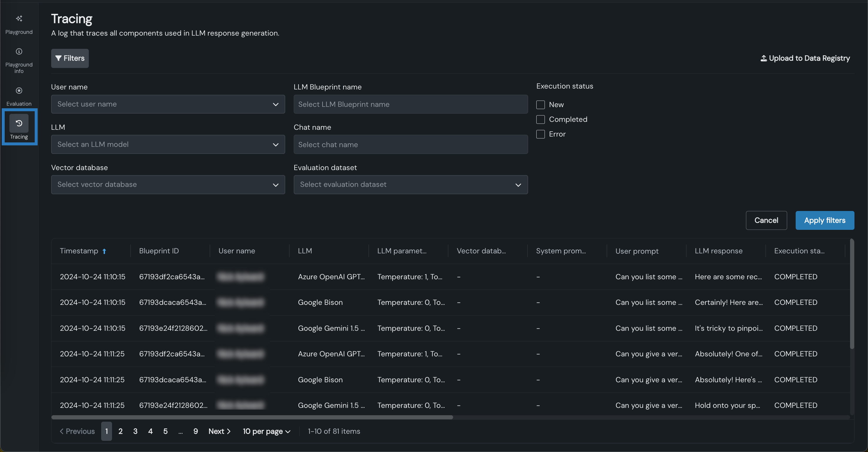Tick the Error status checkbox
Image resolution: width=868 pixels, height=452 pixels.
pyautogui.click(x=540, y=134)
